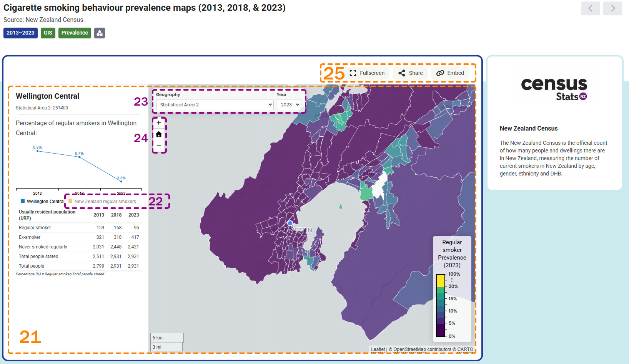The image size is (629, 364).
Task: Zoom in with the plus icon
Action: point(159,123)
